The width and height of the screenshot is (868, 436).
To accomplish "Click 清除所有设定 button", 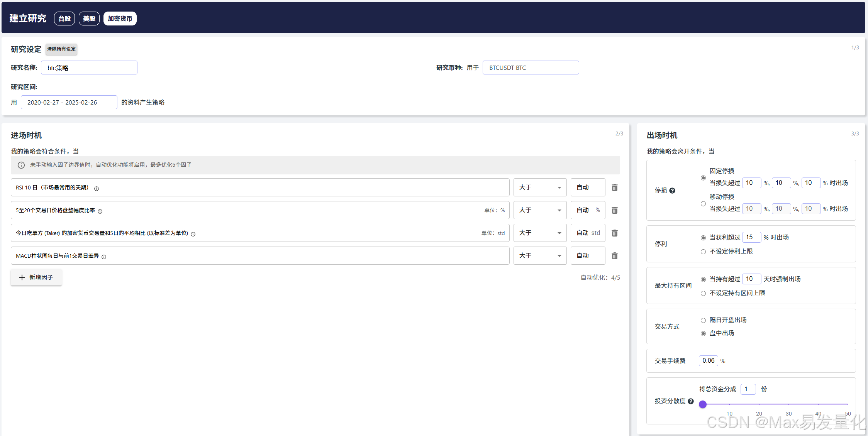I will point(61,49).
